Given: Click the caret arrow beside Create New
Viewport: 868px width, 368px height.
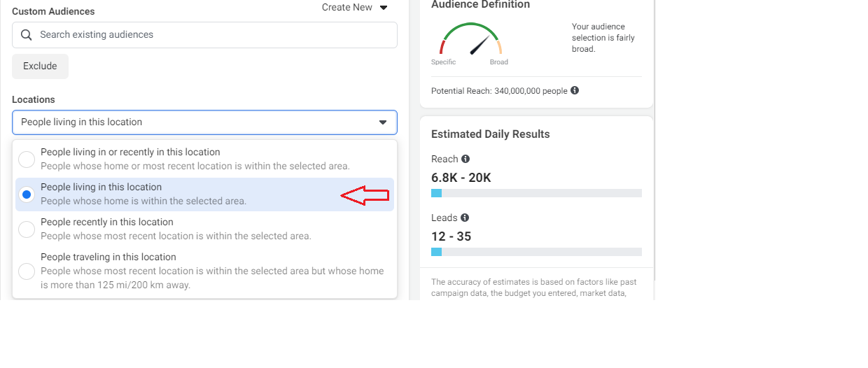Looking at the screenshot, I should coord(384,8).
